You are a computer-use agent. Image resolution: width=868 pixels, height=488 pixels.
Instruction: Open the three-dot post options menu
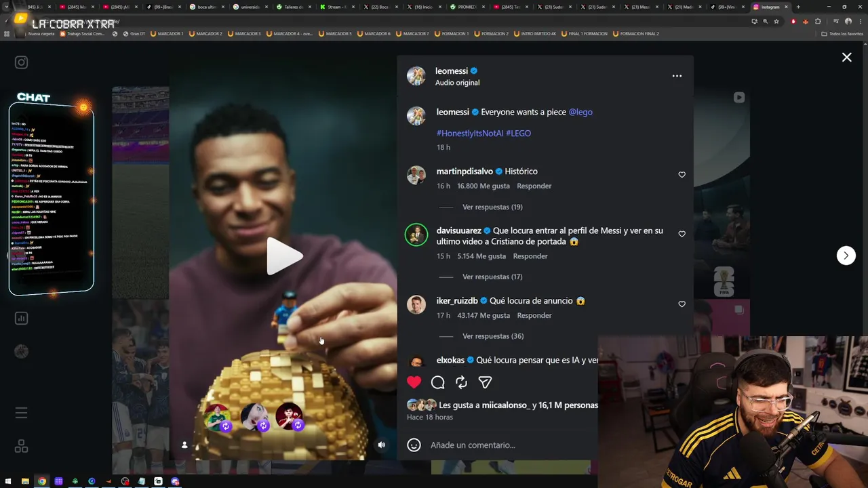coord(677,76)
